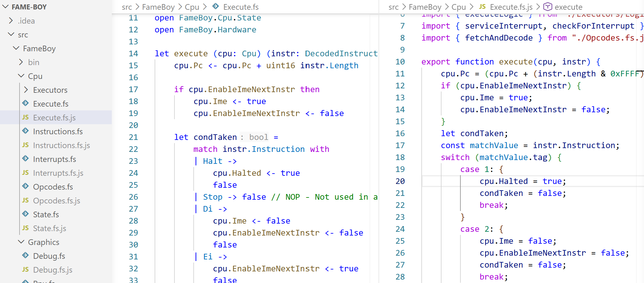Click the JS icon beside Opcodes.fs.js
Image resolution: width=644 pixels, height=283 pixels.
pyautogui.click(x=26, y=200)
